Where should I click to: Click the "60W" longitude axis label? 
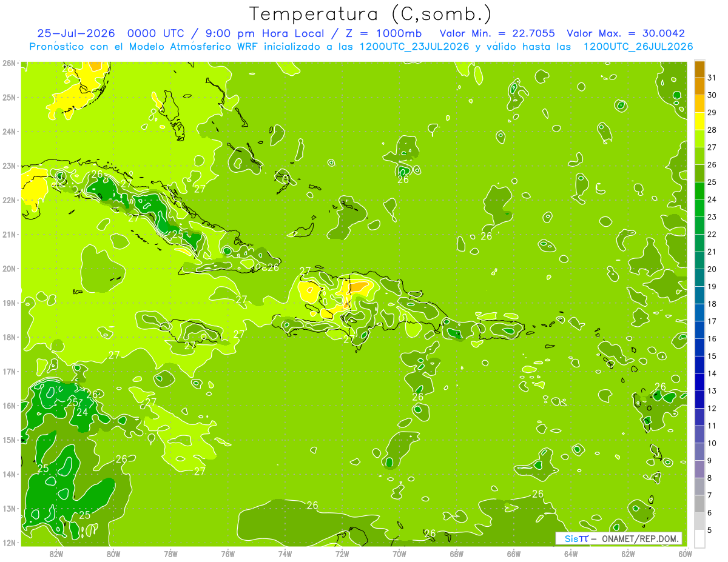(686, 554)
